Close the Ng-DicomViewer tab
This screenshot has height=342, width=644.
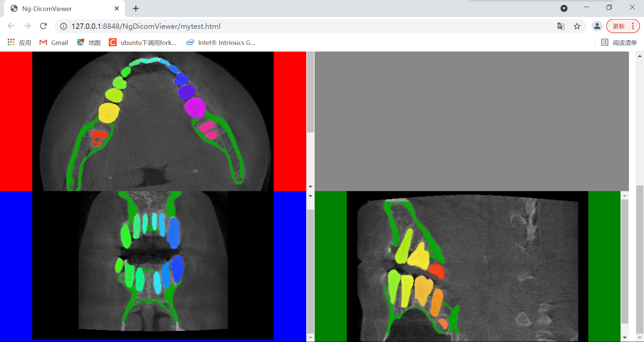tap(117, 8)
